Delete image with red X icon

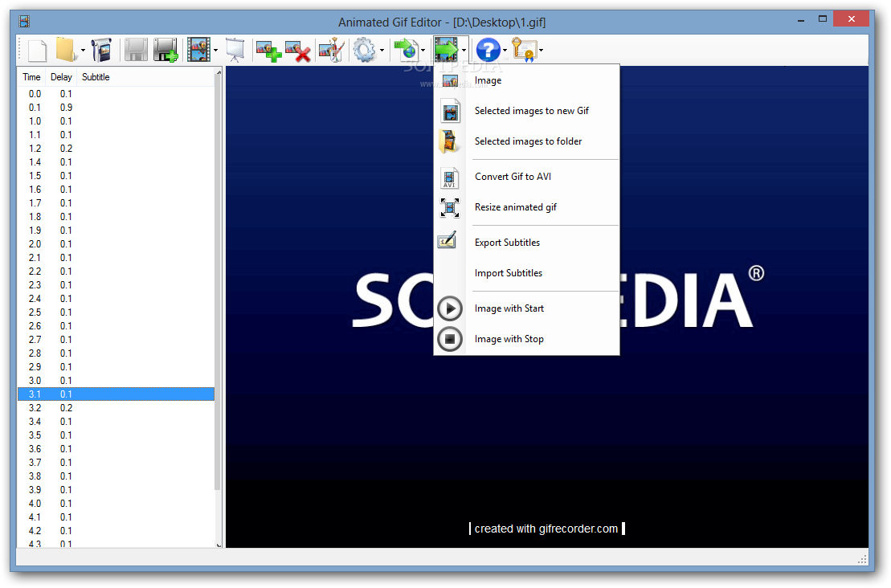point(298,50)
